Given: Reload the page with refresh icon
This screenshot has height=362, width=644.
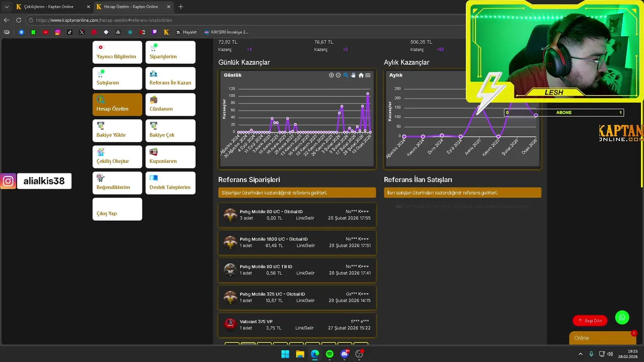Looking at the screenshot, I should coord(19,20).
